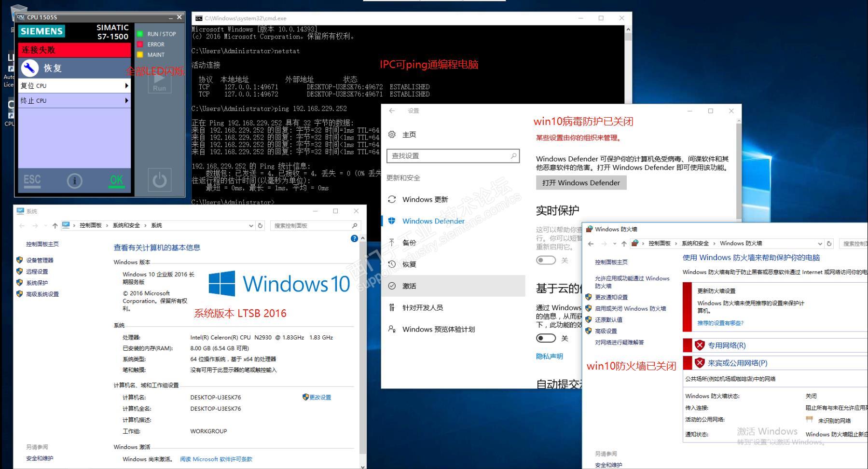
Task: Open 远程设置 link
Action: [x=37, y=271]
